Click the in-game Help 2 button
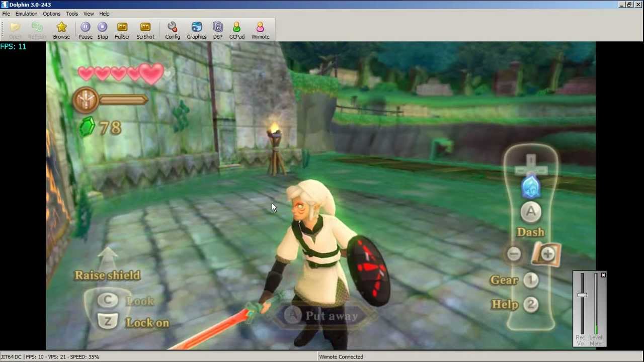This screenshot has width=644, height=362. [x=531, y=305]
